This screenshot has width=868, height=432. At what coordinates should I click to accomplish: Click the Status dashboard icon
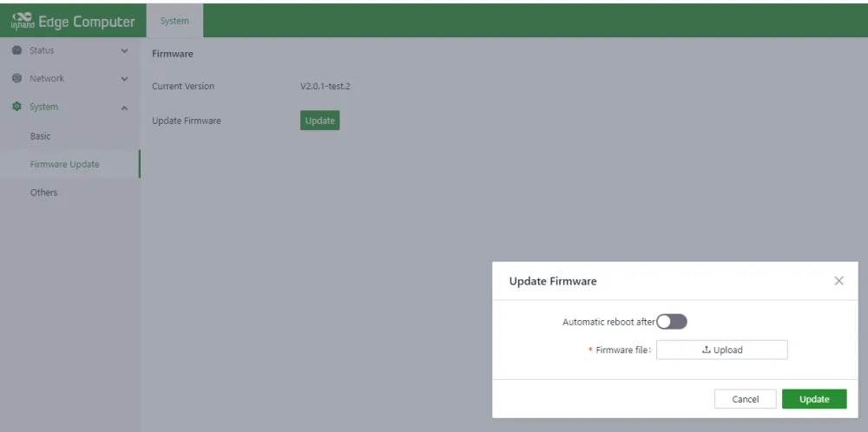pyautogui.click(x=16, y=50)
